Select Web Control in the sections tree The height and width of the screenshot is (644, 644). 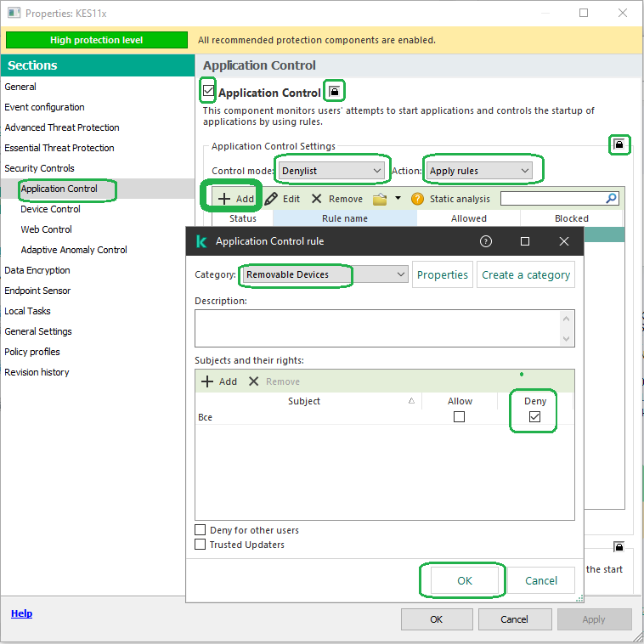(x=47, y=229)
